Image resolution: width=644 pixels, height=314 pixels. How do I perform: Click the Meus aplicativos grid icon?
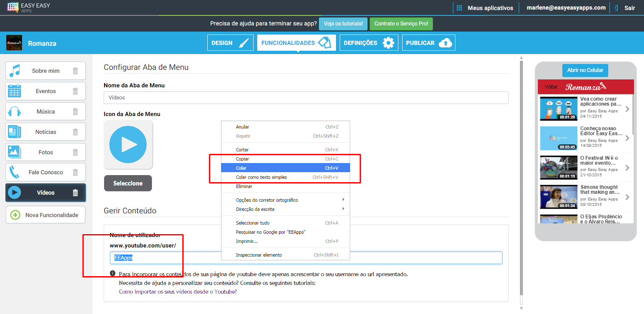point(460,8)
